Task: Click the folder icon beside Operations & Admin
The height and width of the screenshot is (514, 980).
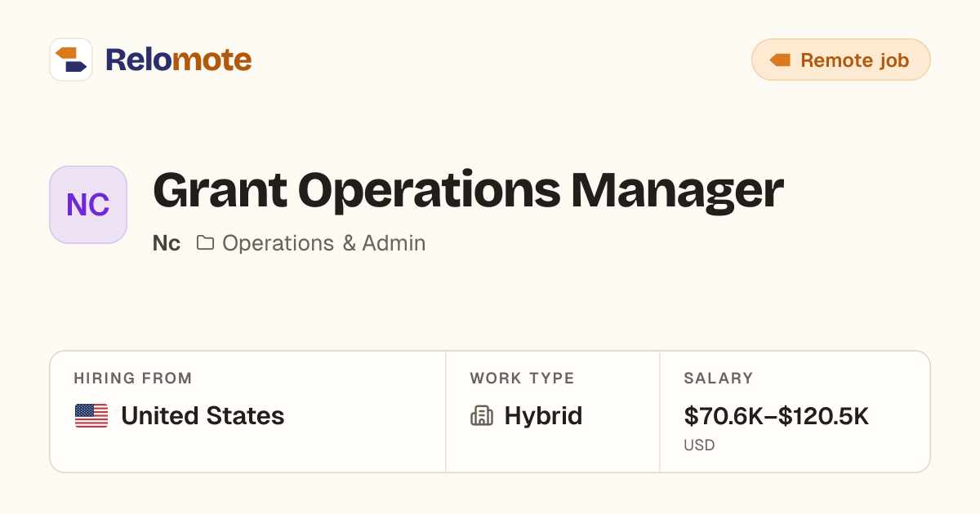Action: point(205,242)
